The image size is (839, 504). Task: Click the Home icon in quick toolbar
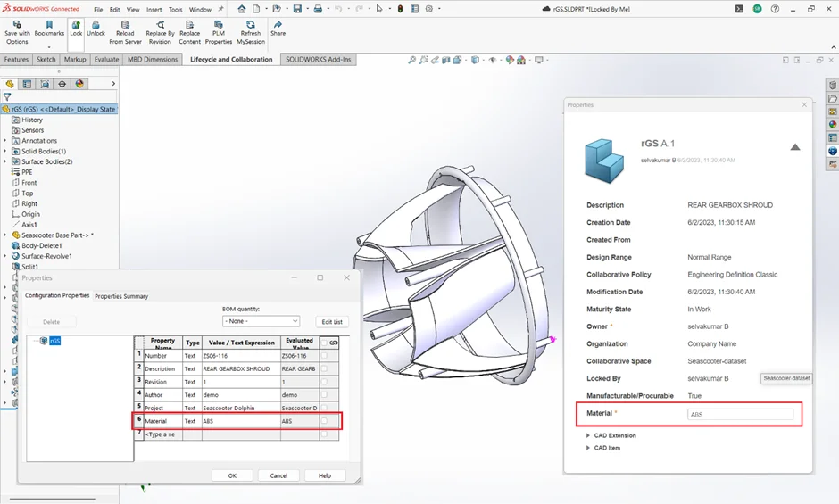(x=242, y=9)
